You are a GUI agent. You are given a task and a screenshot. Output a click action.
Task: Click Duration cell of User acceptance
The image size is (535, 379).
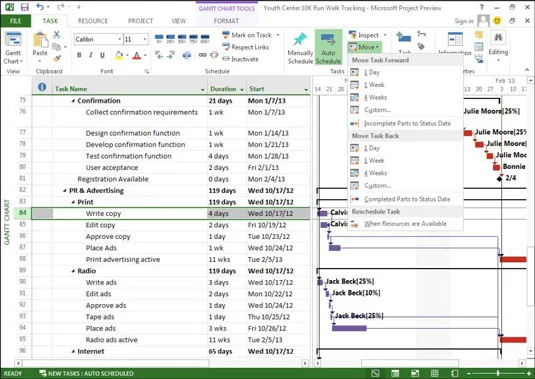pyautogui.click(x=227, y=167)
